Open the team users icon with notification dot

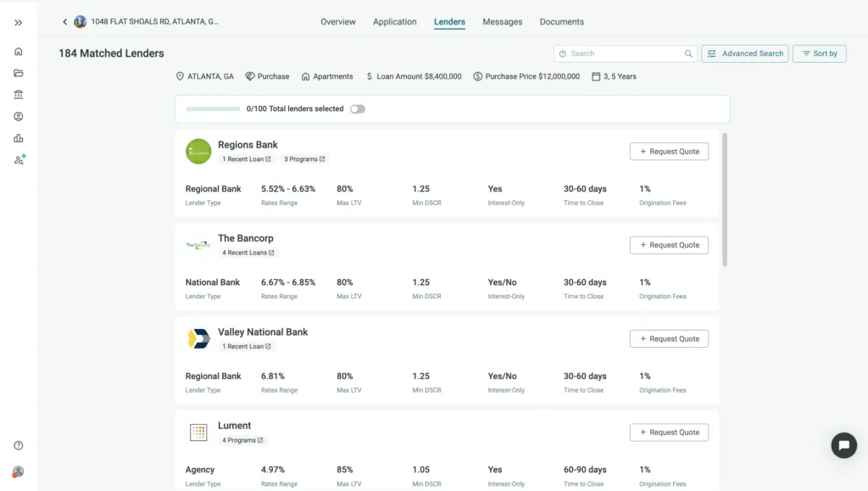[19, 159]
